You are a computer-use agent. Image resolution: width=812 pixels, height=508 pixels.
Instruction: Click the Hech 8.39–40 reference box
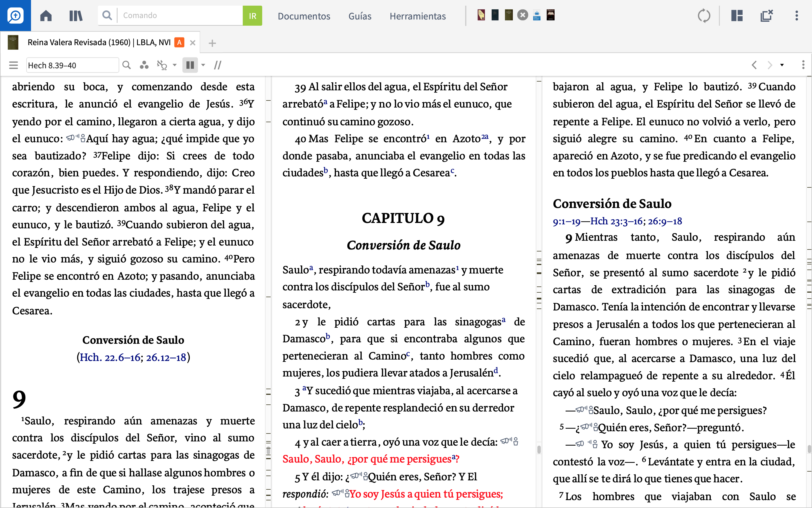(72, 65)
